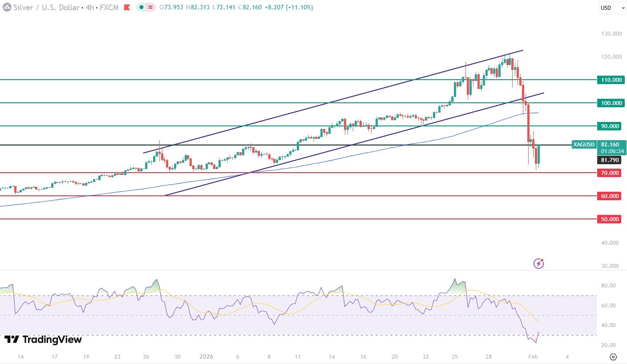Click the XAGUSD current price tag

[x=584, y=145]
